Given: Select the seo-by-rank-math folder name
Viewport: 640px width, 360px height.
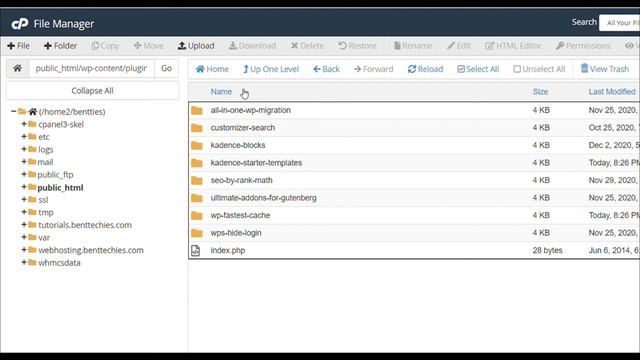Looking at the screenshot, I should (x=241, y=180).
